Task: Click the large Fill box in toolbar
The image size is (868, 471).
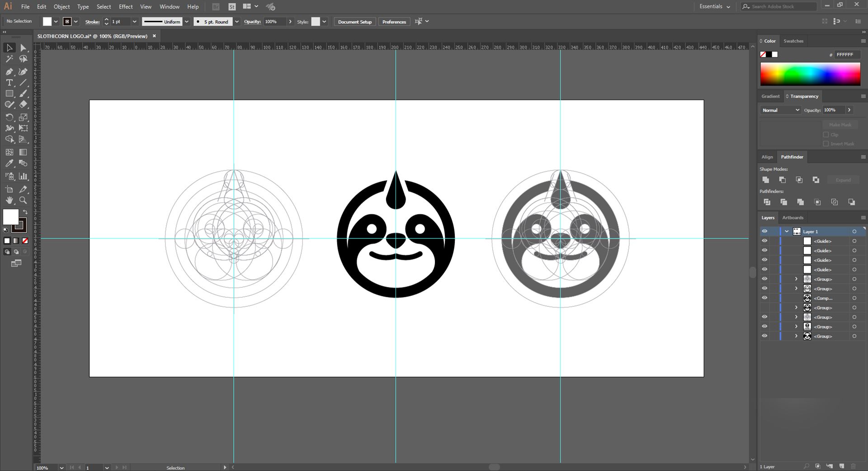Action: [11, 217]
